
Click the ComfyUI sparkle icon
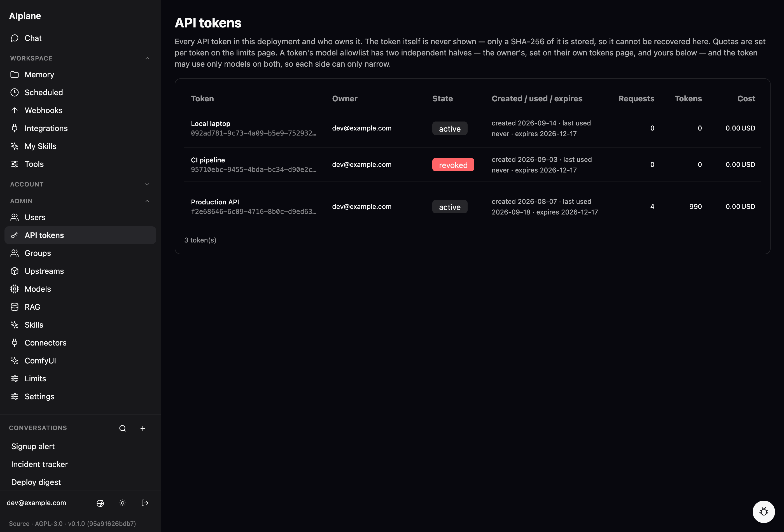[x=15, y=360]
